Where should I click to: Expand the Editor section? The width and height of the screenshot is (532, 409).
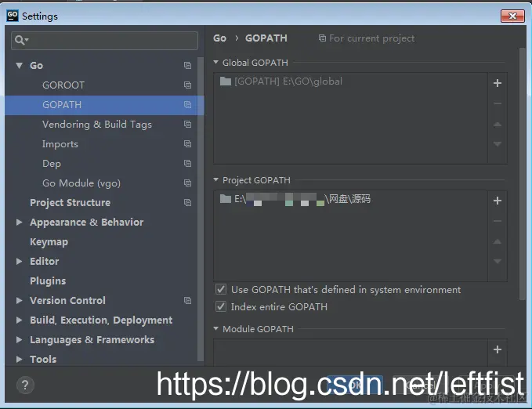[20, 262]
